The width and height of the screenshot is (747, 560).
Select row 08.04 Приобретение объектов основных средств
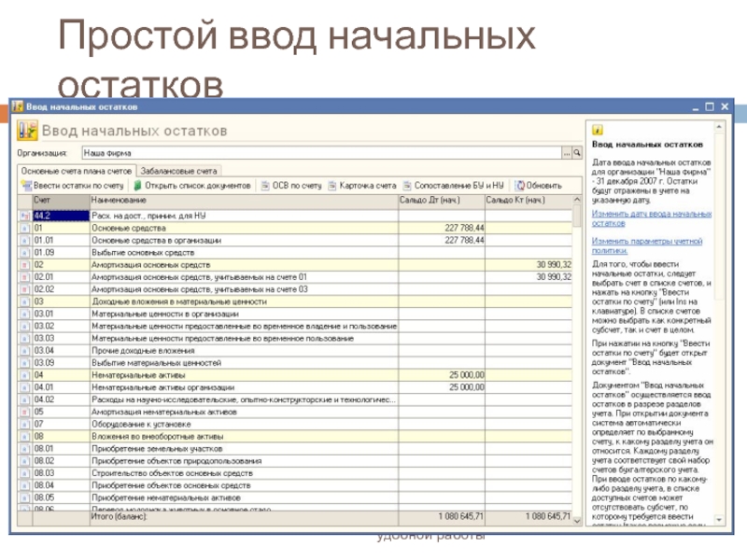point(295,485)
